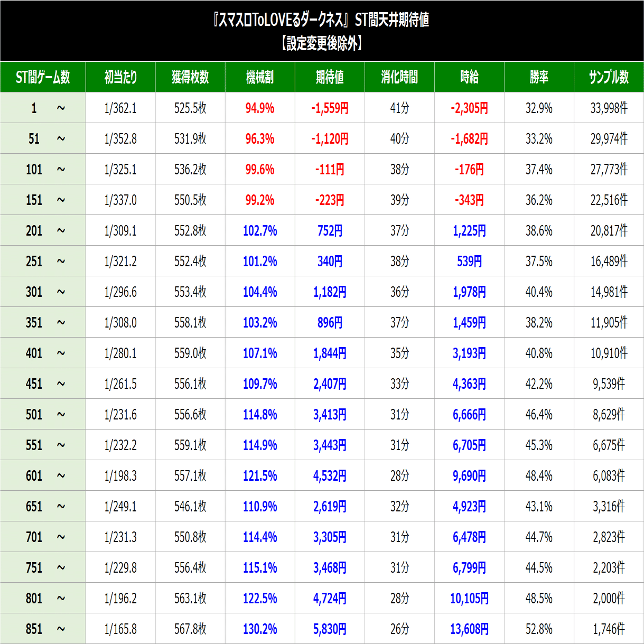
Task: Click the 558.1枚 cell
Action: pyautogui.click(x=190, y=323)
